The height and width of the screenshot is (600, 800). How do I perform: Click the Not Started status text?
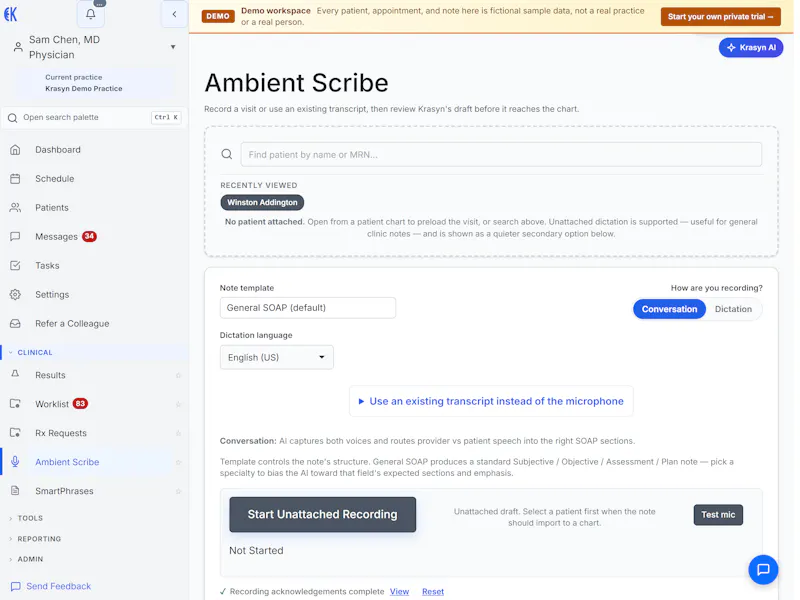click(256, 551)
